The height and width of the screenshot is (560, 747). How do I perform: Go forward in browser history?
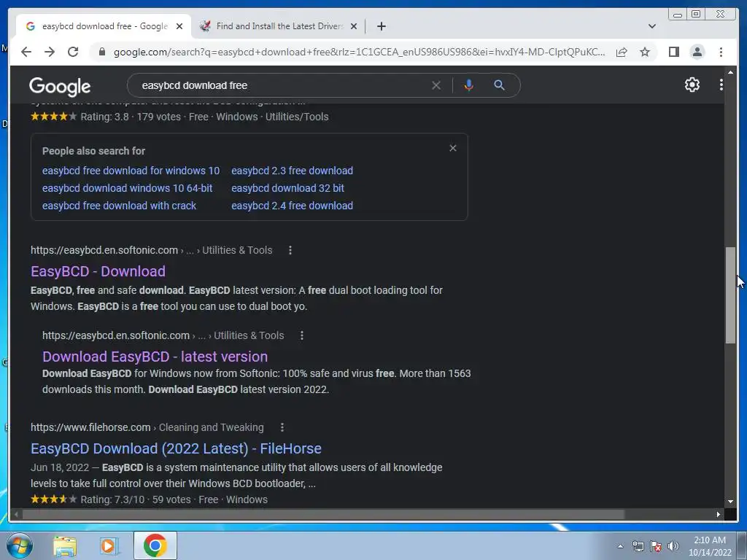point(50,52)
